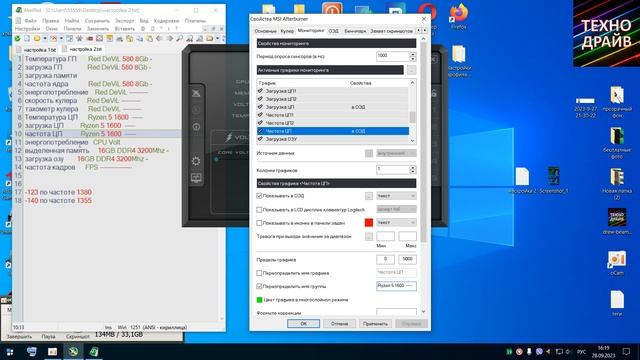
Task: Click new document icon in AkelPad toolbar
Action: (x=27, y=39)
